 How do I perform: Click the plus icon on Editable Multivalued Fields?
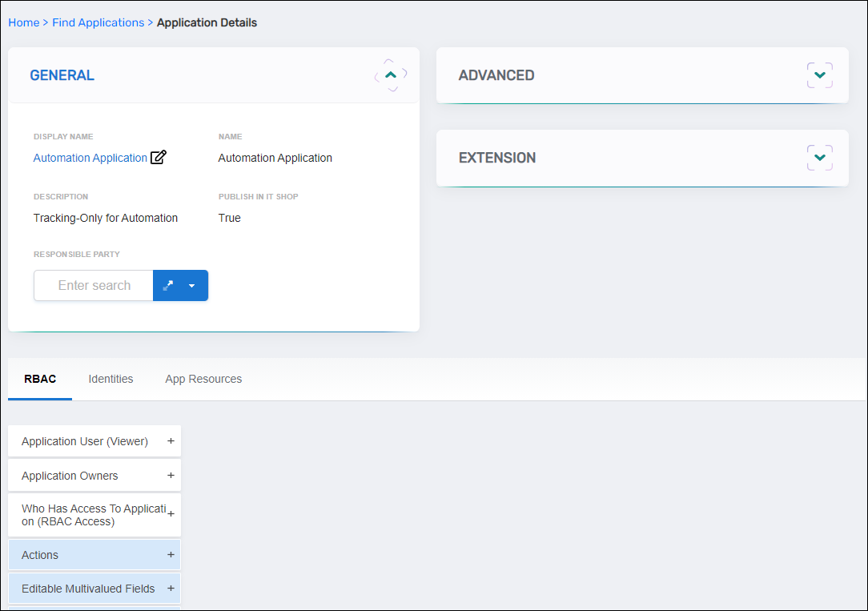(x=170, y=588)
